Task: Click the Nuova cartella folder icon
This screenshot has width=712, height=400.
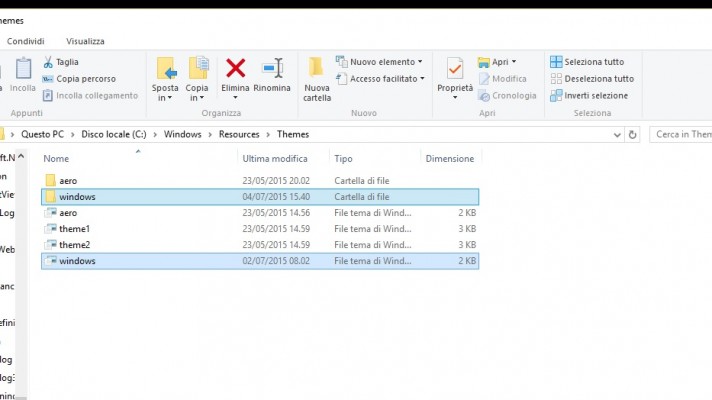Action: point(316,68)
